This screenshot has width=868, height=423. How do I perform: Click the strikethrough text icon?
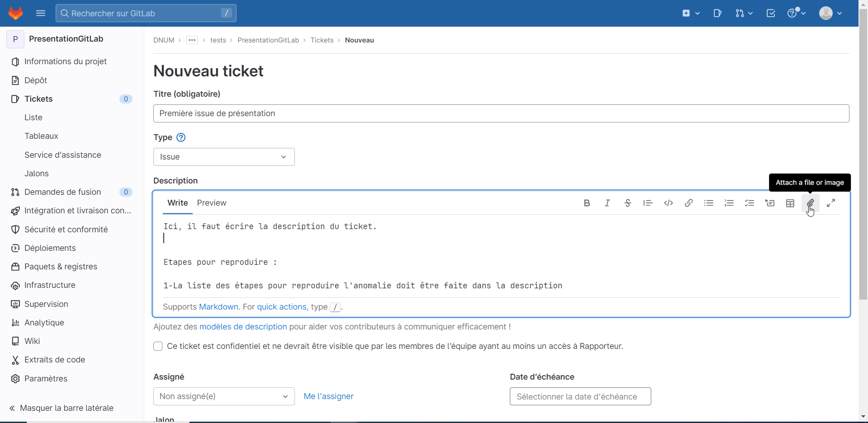tap(627, 203)
